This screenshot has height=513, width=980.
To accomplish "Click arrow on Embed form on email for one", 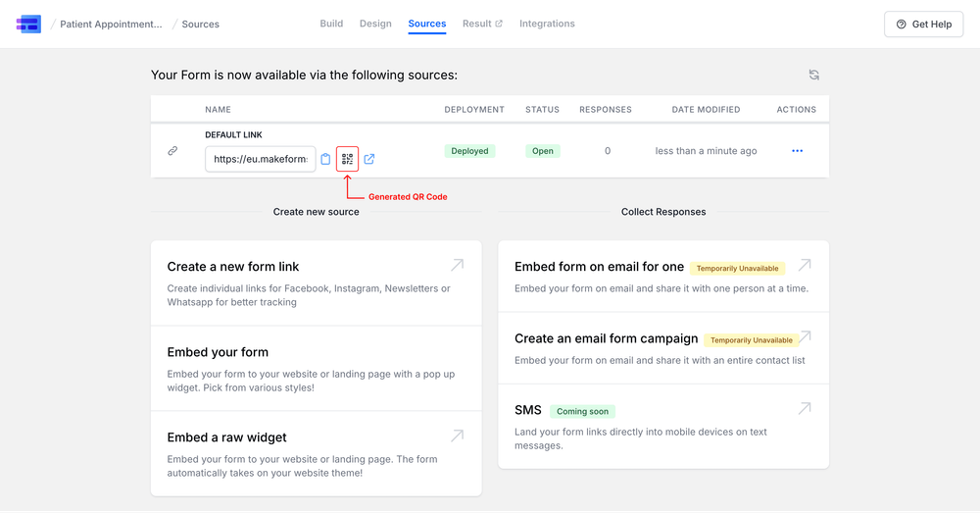I will (x=805, y=265).
